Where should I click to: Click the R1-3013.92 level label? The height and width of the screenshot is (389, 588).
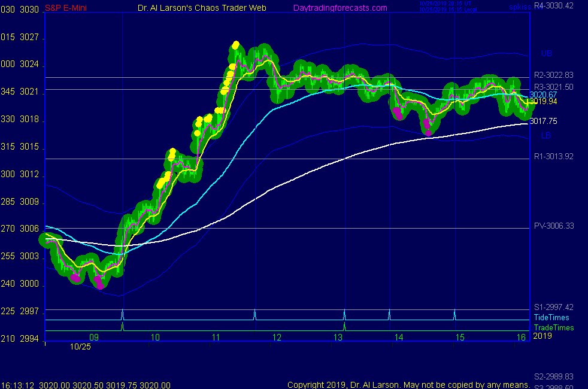[553, 156]
